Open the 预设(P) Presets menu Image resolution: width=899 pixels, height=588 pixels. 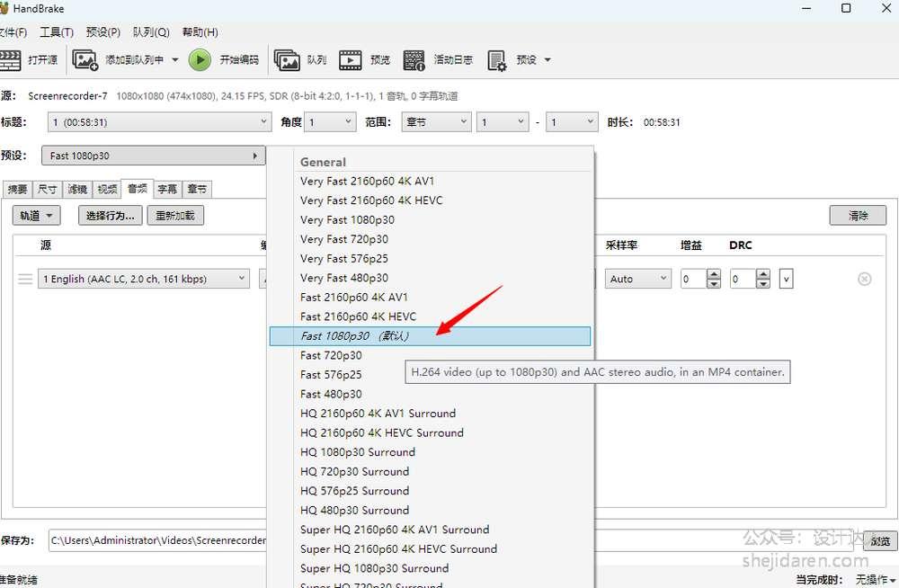(x=103, y=32)
